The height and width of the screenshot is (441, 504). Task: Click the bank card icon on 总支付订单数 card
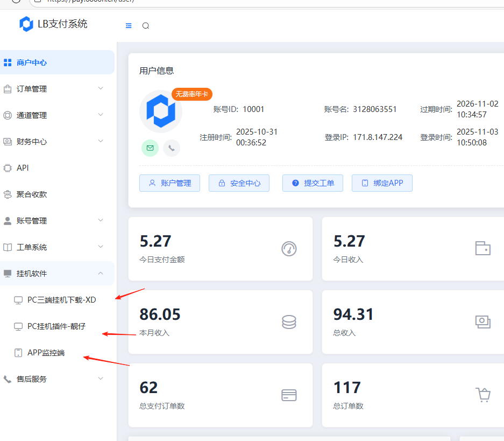click(289, 395)
